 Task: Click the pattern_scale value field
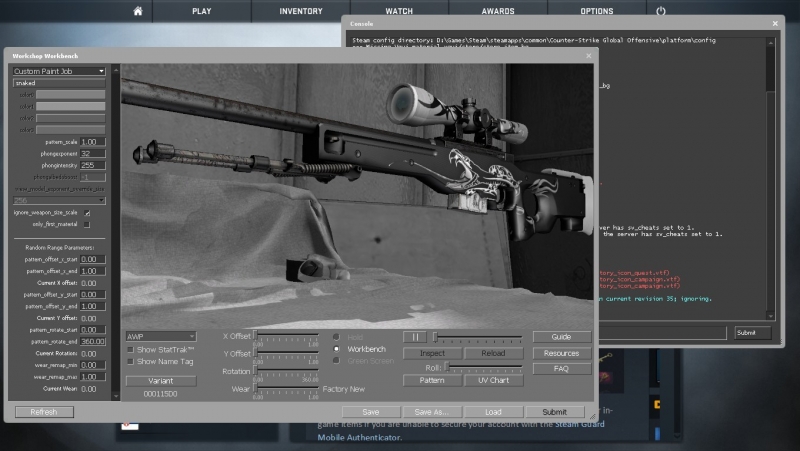point(93,142)
